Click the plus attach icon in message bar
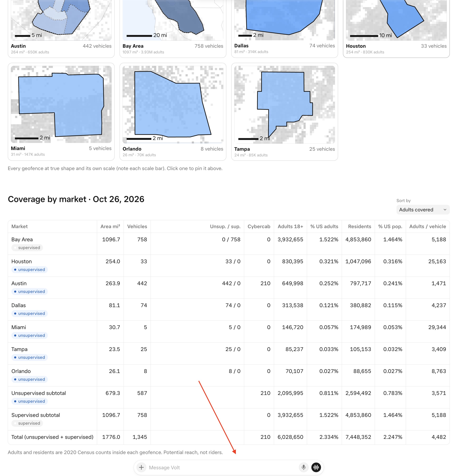469x476 pixels. [141, 467]
